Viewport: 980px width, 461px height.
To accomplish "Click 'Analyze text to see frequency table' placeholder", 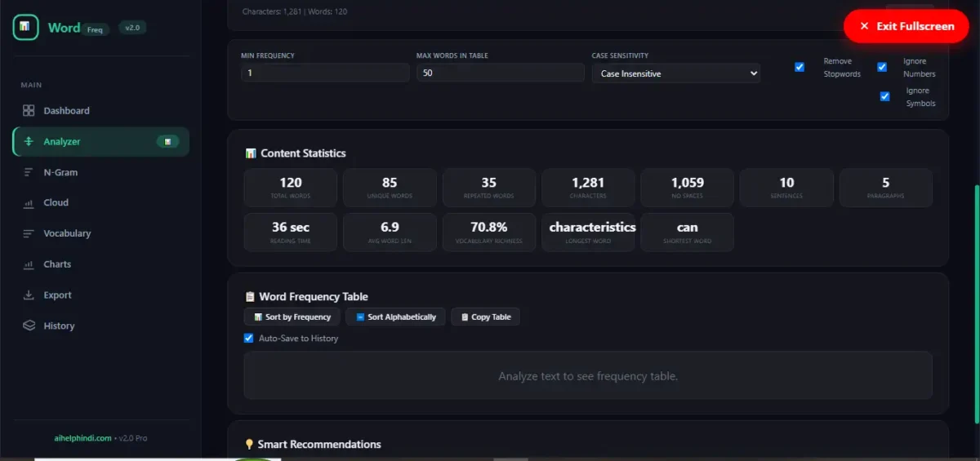I will (588, 376).
